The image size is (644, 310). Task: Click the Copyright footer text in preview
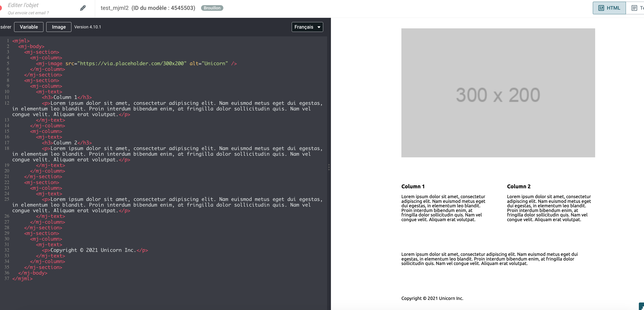point(432,298)
